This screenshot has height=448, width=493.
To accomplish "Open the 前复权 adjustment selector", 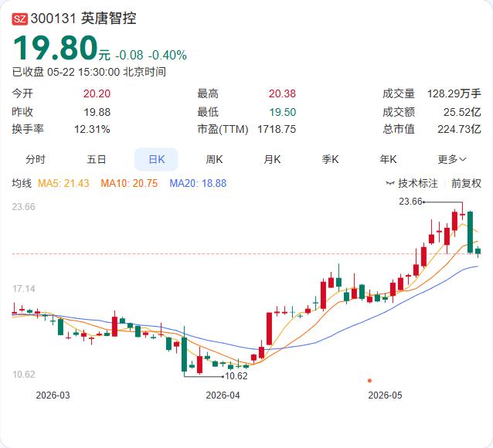I will pyautogui.click(x=466, y=183).
